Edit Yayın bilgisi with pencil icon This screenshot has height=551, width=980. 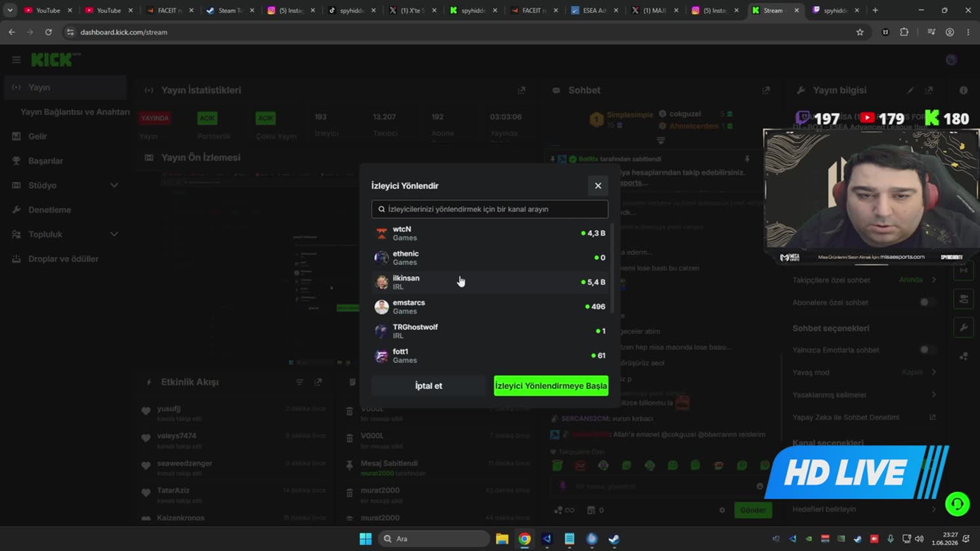tap(910, 91)
